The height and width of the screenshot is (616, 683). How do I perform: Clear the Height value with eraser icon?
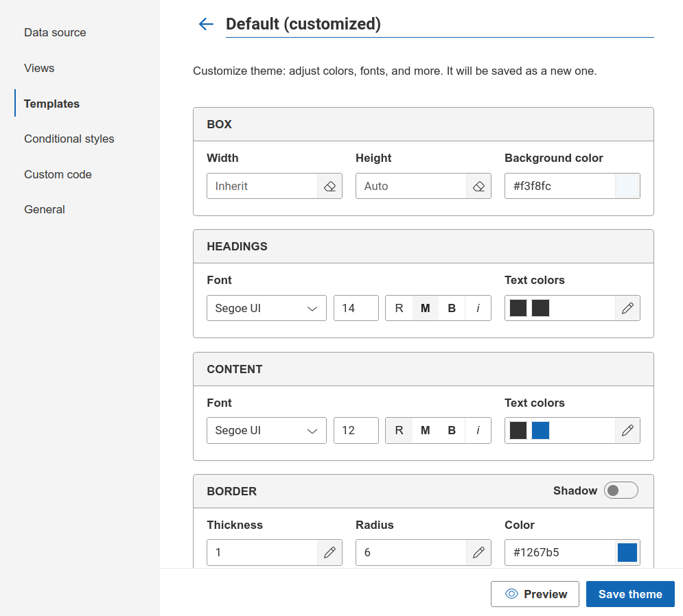tap(478, 187)
